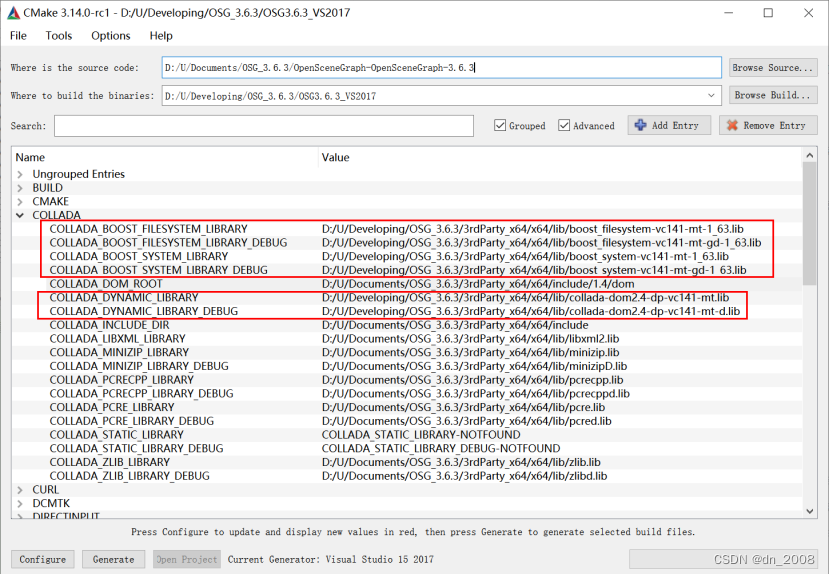Screen dimensions: 830x575
Task: Collapse the COLLADA group
Action: click(20, 215)
